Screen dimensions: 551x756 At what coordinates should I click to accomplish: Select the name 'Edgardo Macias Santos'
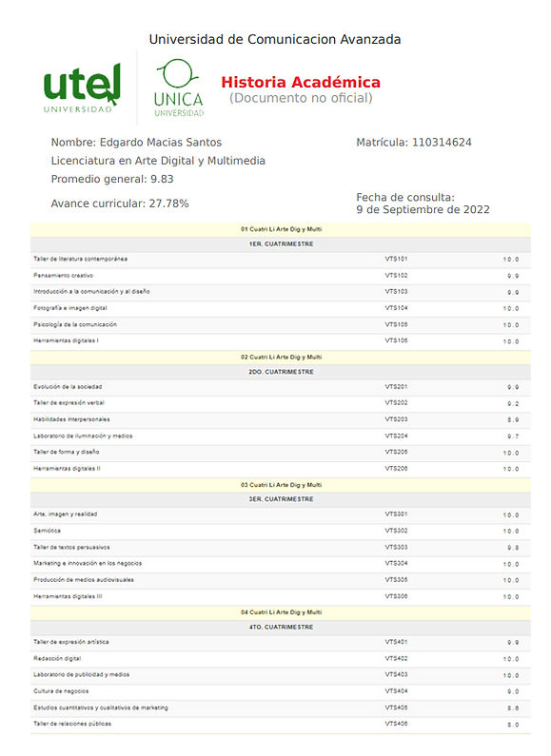(x=161, y=143)
